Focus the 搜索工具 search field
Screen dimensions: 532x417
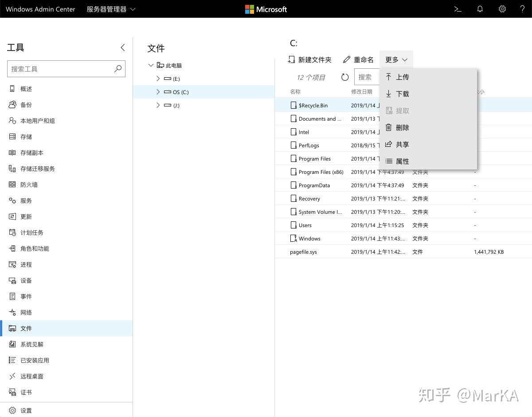66,69
